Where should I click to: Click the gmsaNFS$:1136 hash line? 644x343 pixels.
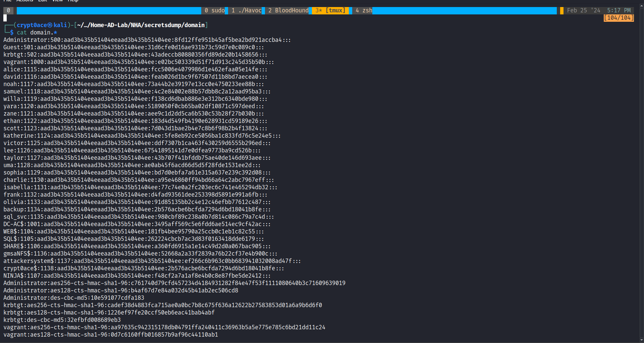tap(140, 254)
